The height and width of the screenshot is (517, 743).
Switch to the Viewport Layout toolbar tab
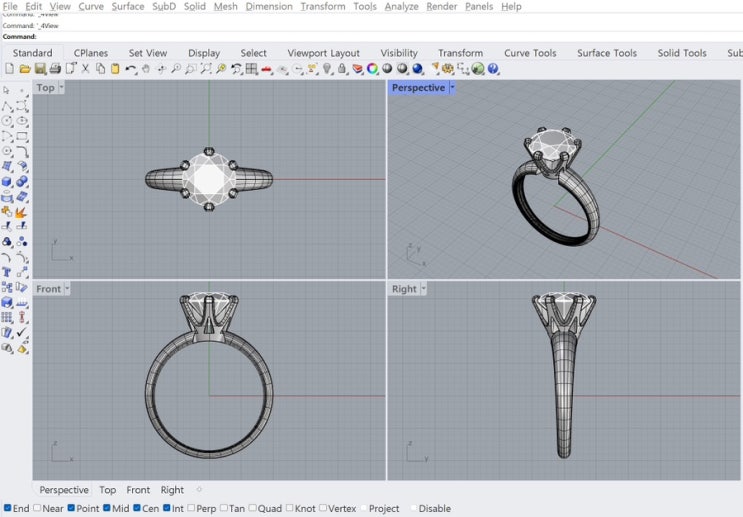(324, 53)
